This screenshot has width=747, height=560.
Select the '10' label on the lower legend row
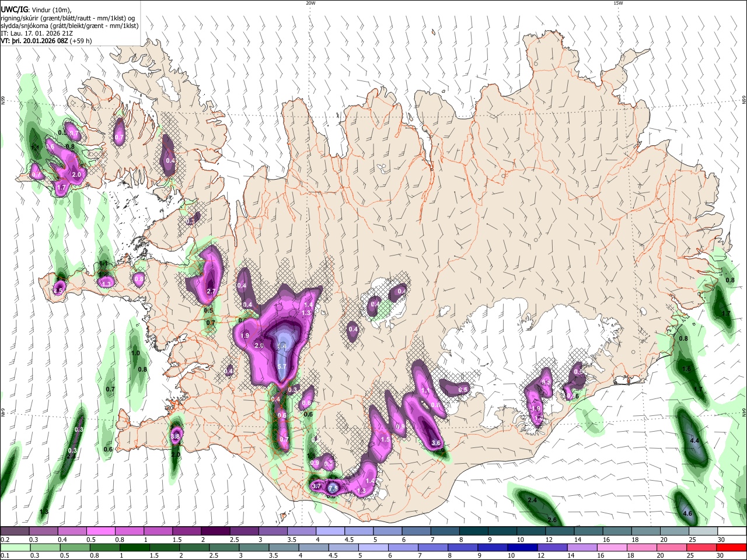511,556
